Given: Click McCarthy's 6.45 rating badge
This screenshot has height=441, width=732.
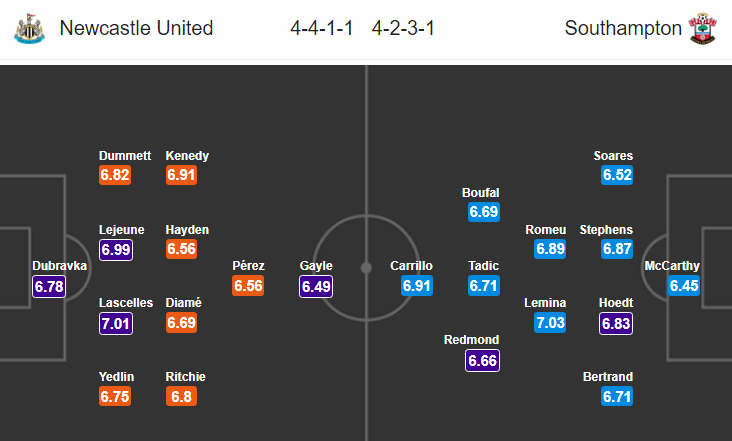Looking at the screenshot, I should 684,286.
